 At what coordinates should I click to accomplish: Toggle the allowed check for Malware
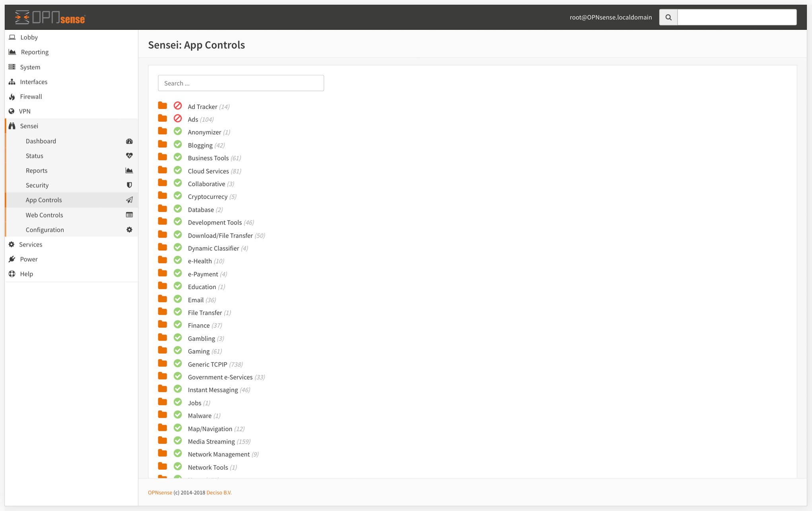(178, 415)
